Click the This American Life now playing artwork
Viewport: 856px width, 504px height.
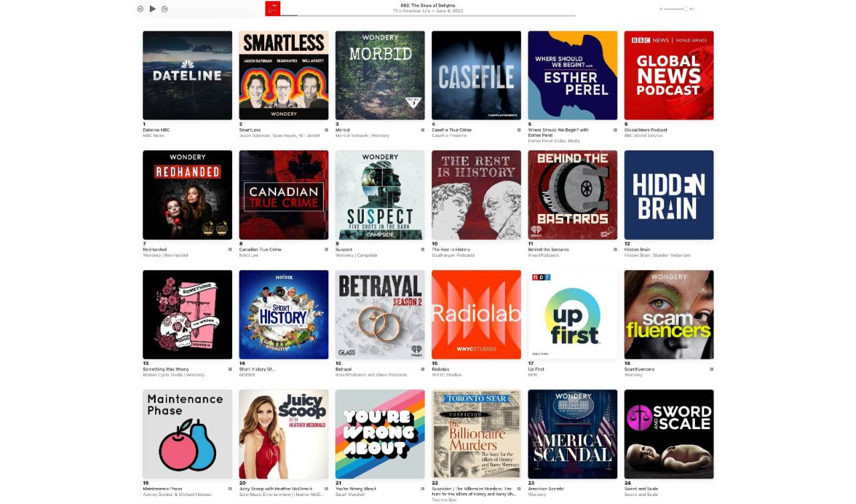tap(272, 9)
